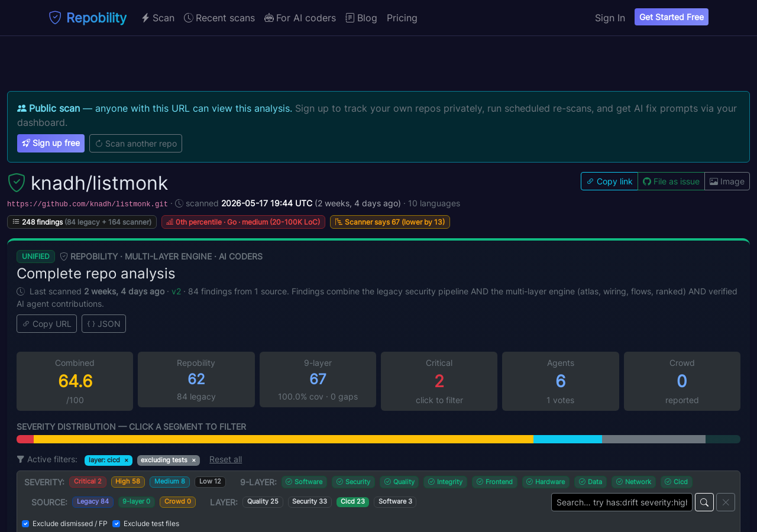This screenshot has width=757, height=532.
Task: Uncheck Exclude test files checkbox
Action: click(x=116, y=524)
